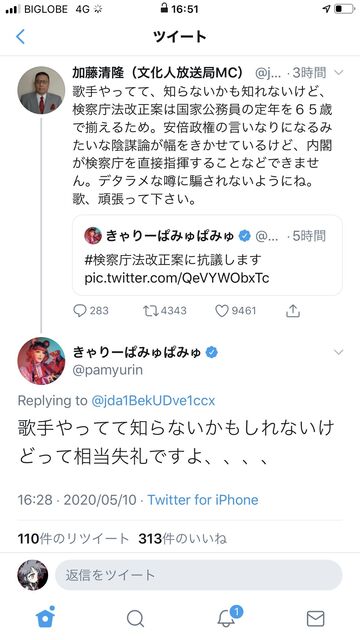Viewport: 360px width, 640px height.
Task: Open the Twitter for iPhone link
Action: coord(202,500)
